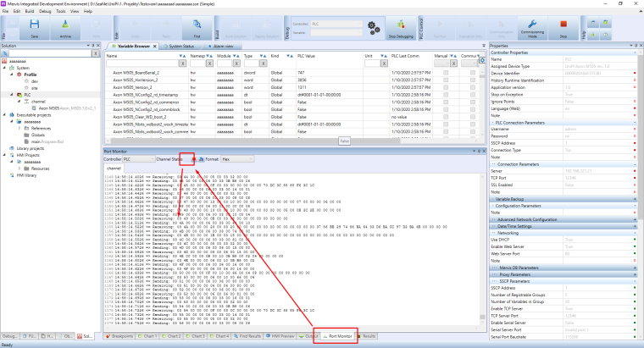Screen dimensions: 644x348
Task: Select the Port Monitor bottom tab
Action: pyautogui.click(x=337, y=336)
